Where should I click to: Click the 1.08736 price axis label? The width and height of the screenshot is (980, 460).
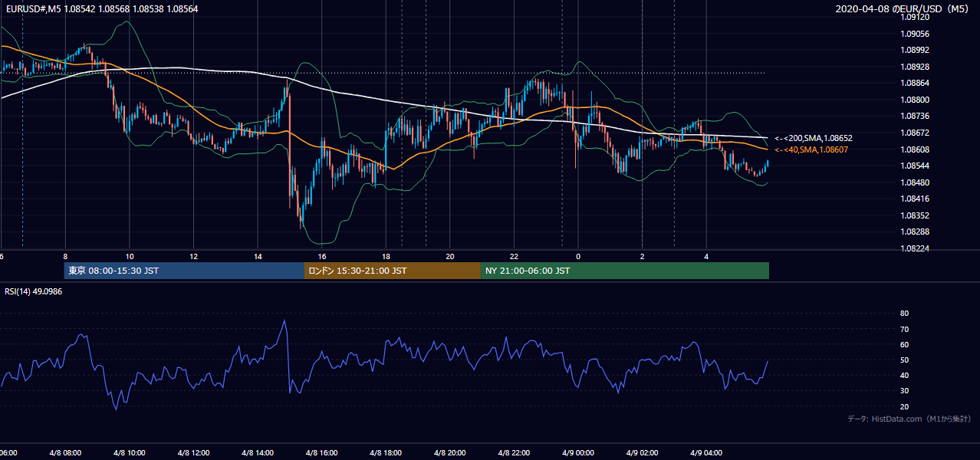pyautogui.click(x=915, y=116)
